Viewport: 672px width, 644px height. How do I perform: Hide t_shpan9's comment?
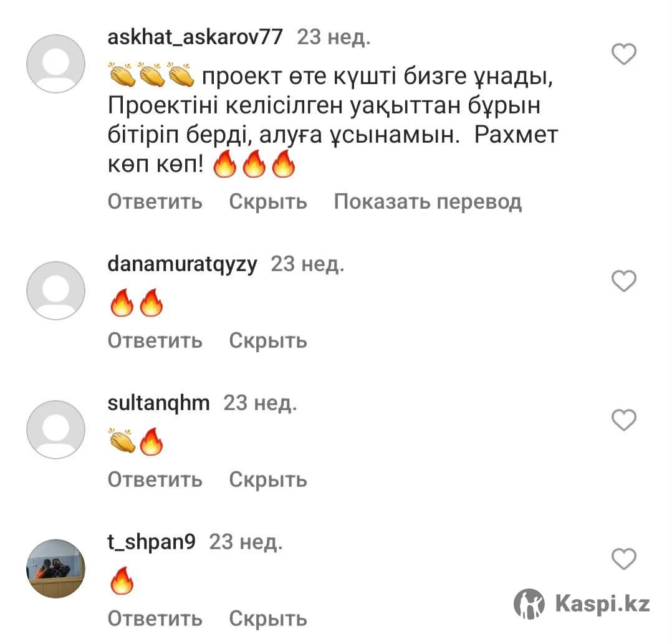pos(268,618)
